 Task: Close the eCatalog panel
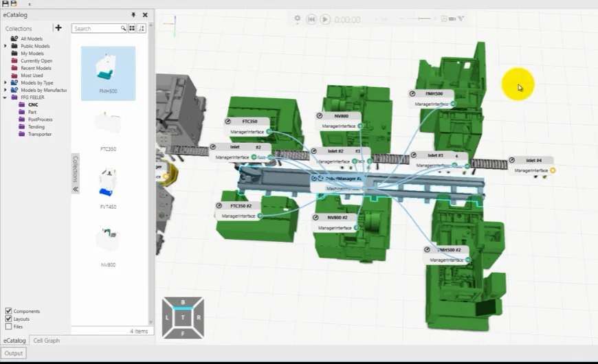145,15
